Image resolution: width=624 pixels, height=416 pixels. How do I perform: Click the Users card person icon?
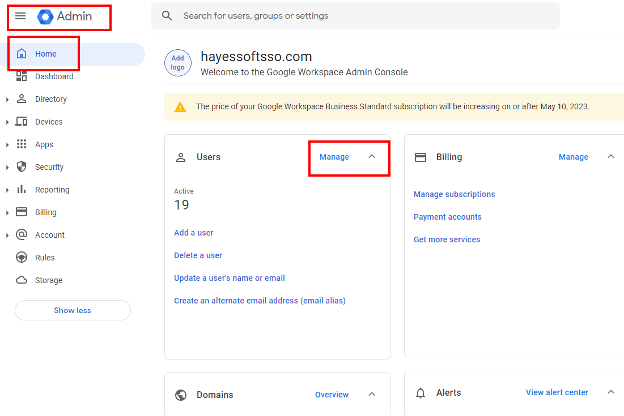click(181, 157)
